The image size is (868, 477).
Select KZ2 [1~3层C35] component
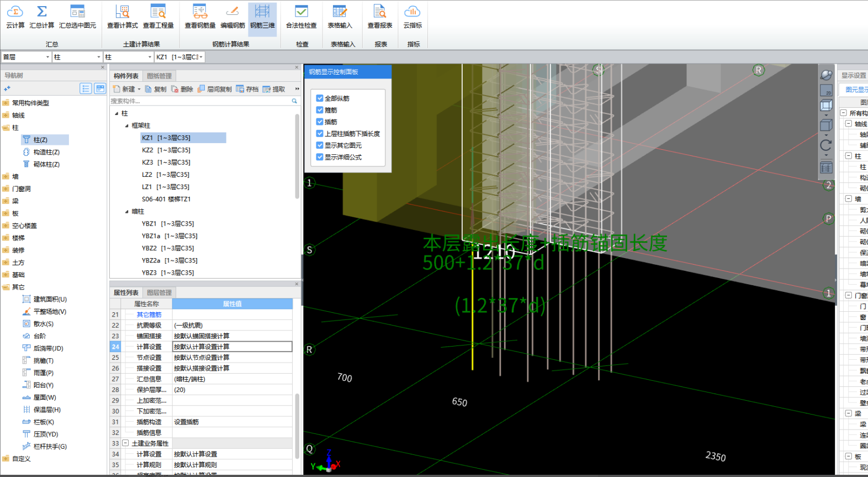tap(166, 150)
